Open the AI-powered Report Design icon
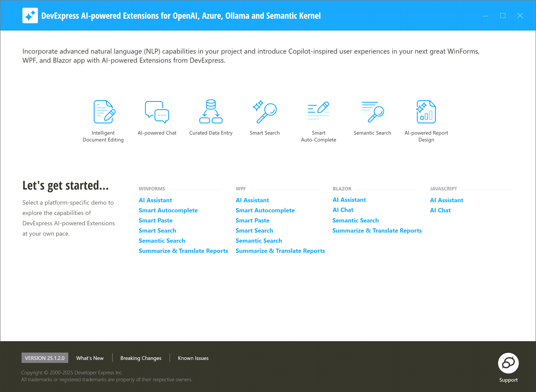536x392 pixels. [x=426, y=112]
